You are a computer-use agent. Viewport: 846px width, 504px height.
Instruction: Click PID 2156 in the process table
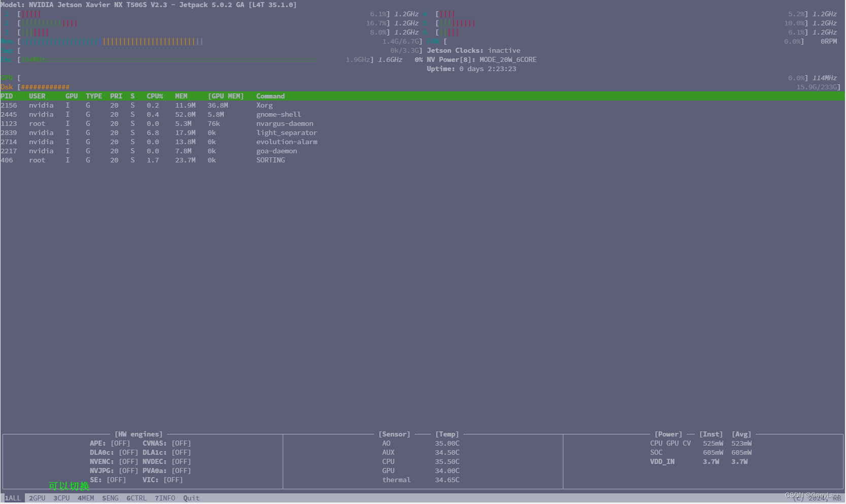click(9, 105)
